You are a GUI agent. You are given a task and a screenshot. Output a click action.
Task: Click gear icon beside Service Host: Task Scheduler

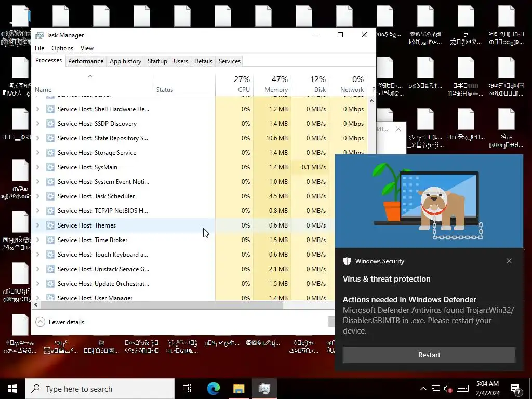[x=50, y=196]
